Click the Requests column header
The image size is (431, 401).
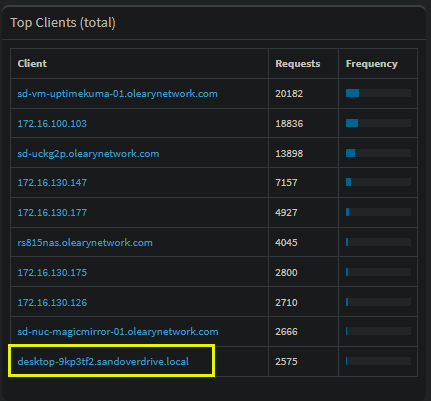point(298,64)
